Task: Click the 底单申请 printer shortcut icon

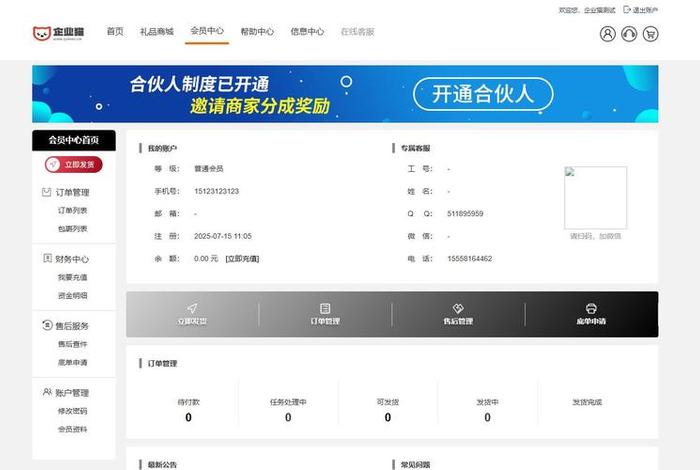Action: (591, 308)
